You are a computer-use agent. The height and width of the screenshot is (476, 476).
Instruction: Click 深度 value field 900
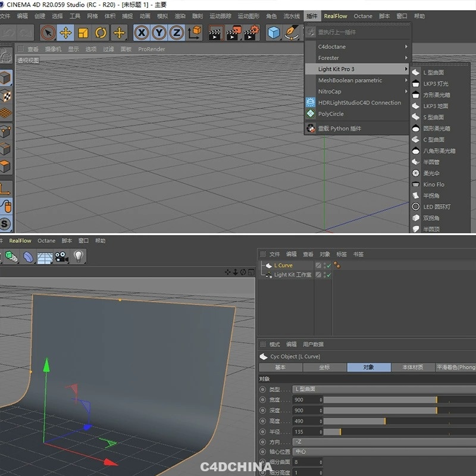pos(306,411)
